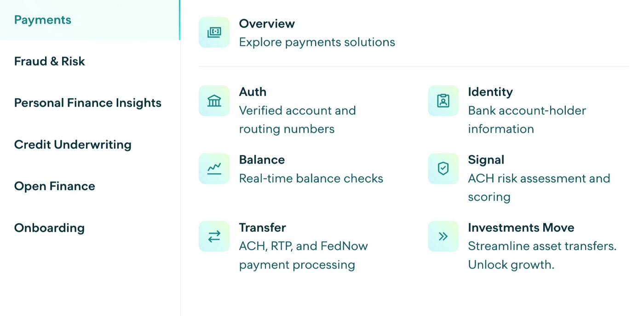Screen dimensions: 644x316
Task: Open the Overview title link
Action: coord(267,23)
